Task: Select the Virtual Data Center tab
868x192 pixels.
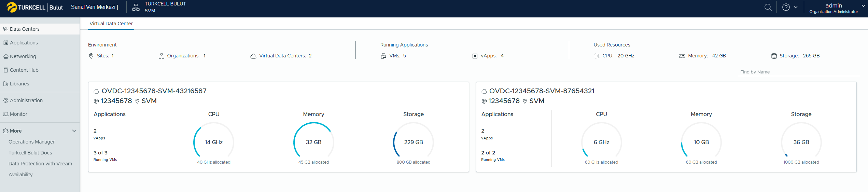Action: (x=111, y=24)
